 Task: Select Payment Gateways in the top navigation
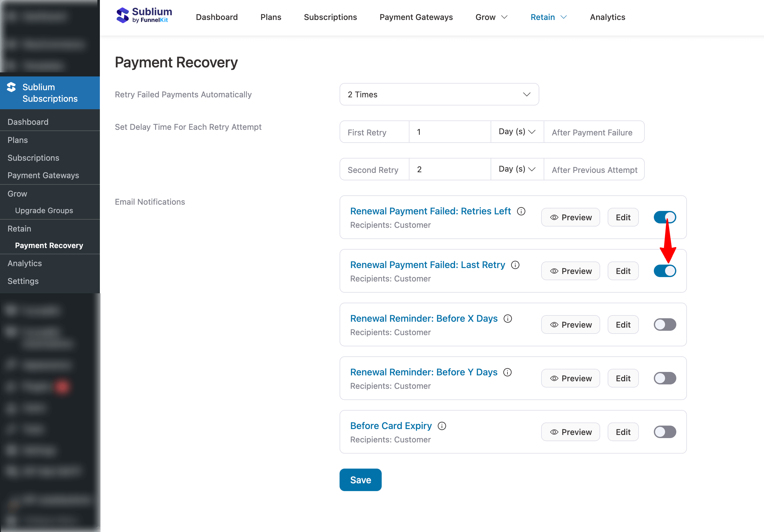416,17
